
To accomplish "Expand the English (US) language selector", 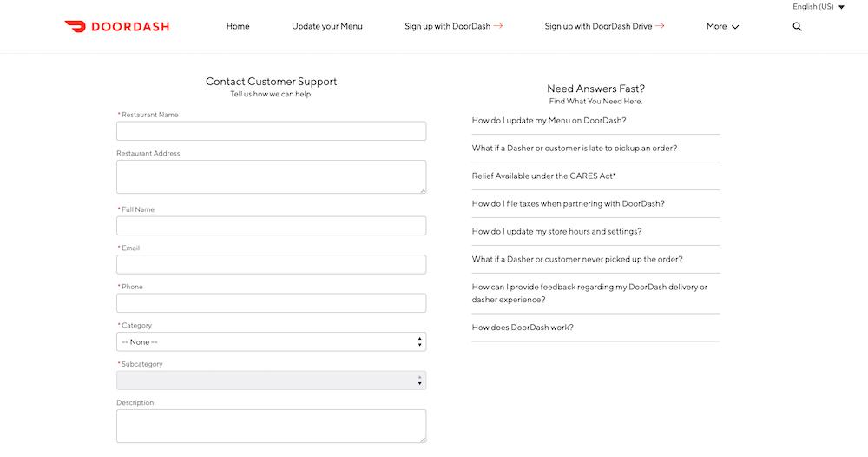I will coord(819,7).
